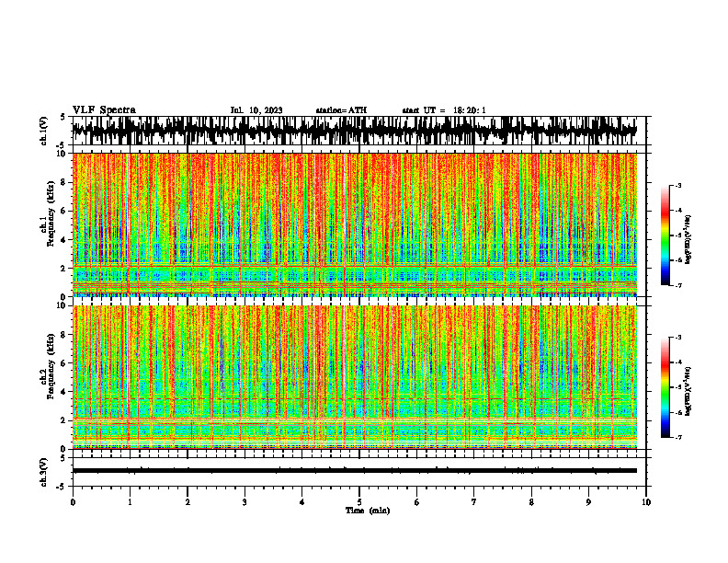The height and width of the screenshot is (563, 728).
Task: Click the ch.1 frequency tick label "6"
Action: click(64, 211)
